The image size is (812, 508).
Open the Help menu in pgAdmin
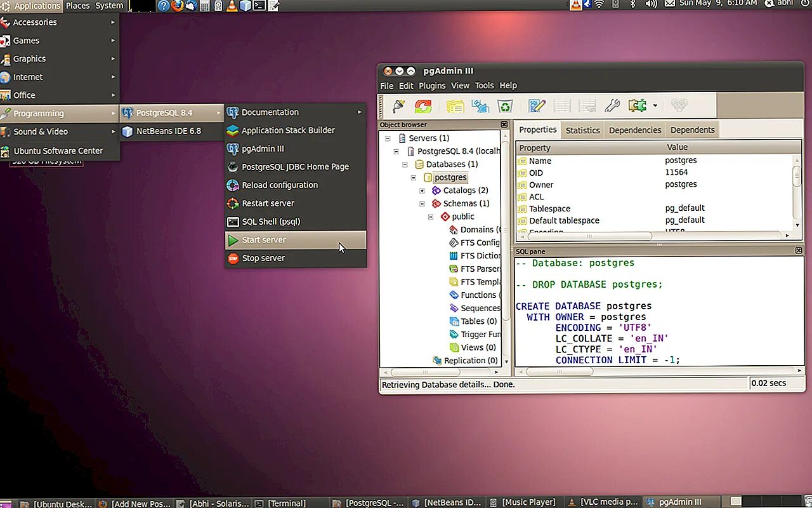508,86
